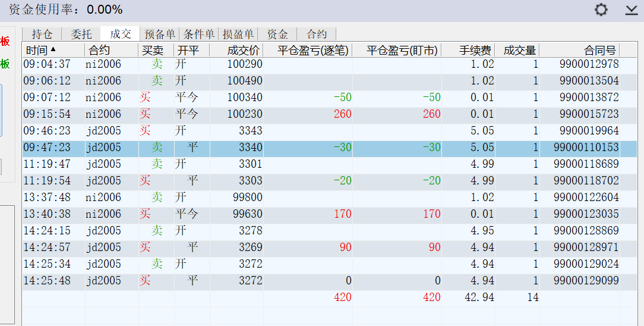644x326 pixels.
Task: Click the 资金使用率 0.00% label
Action: coord(65,10)
